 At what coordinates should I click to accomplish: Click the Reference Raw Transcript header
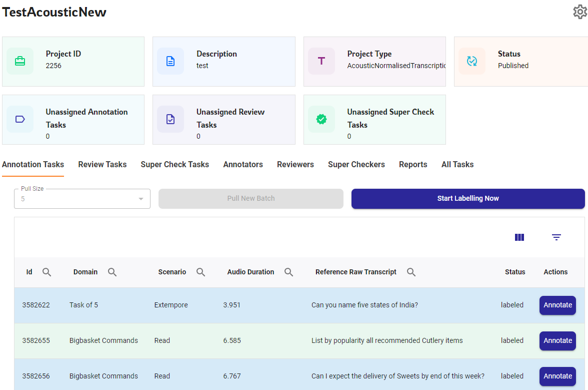point(356,272)
